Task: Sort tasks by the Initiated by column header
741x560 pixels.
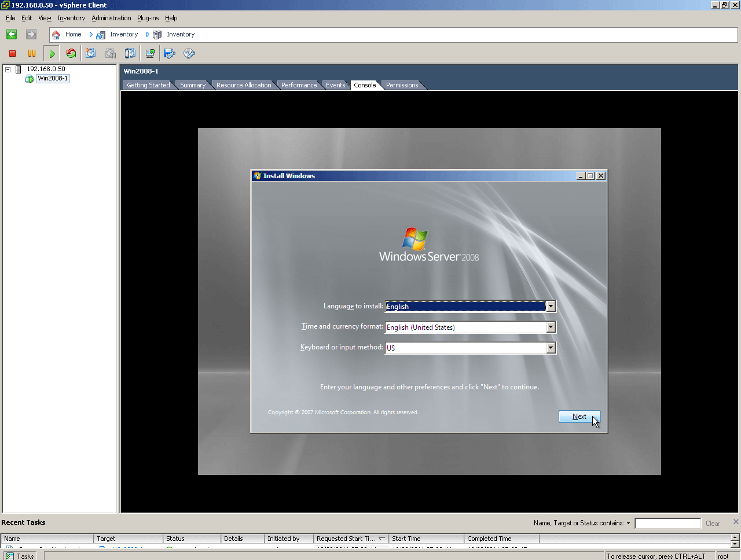Action: coord(289,539)
